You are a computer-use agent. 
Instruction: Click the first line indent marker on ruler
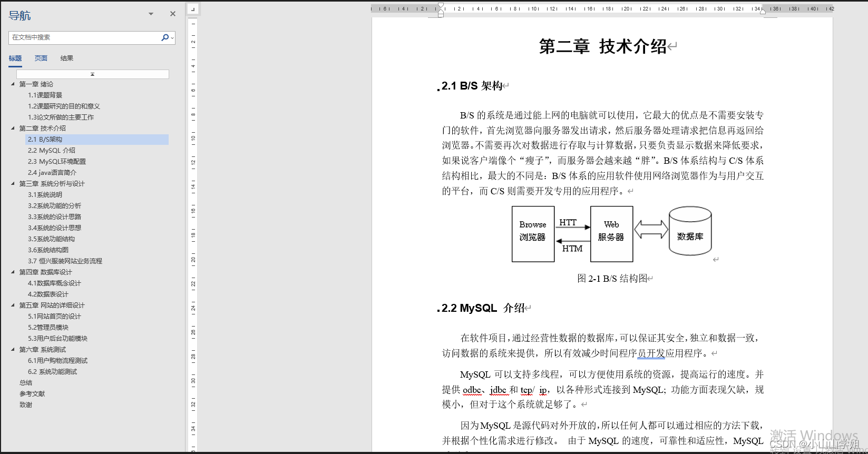441,6
